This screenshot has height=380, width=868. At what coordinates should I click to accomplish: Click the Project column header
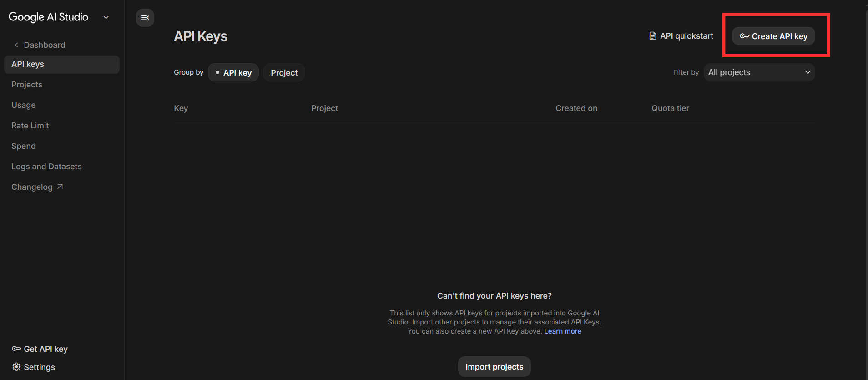324,108
